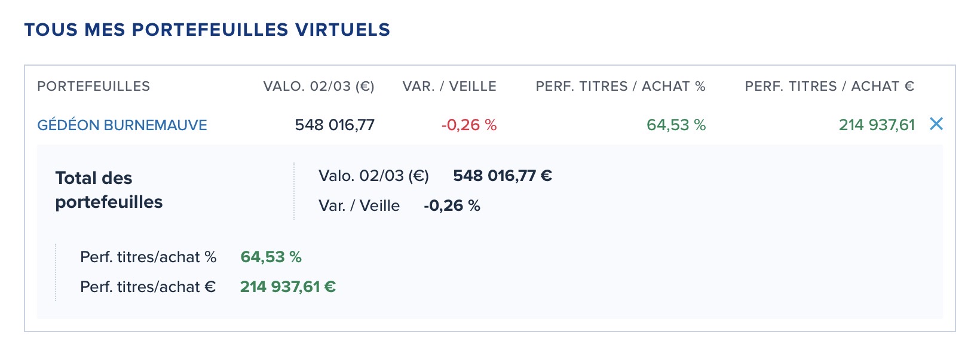Image resolution: width=980 pixels, height=350 pixels.
Task: Click the Perf. titres/achat % label in totals
Action: (148, 257)
